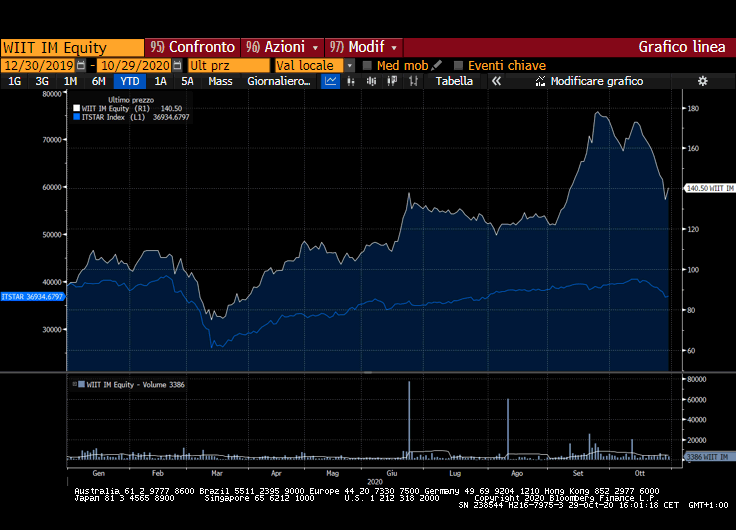Open the start date calendar picker
Image resolution: width=736 pixels, height=530 pixels.
(x=81, y=65)
